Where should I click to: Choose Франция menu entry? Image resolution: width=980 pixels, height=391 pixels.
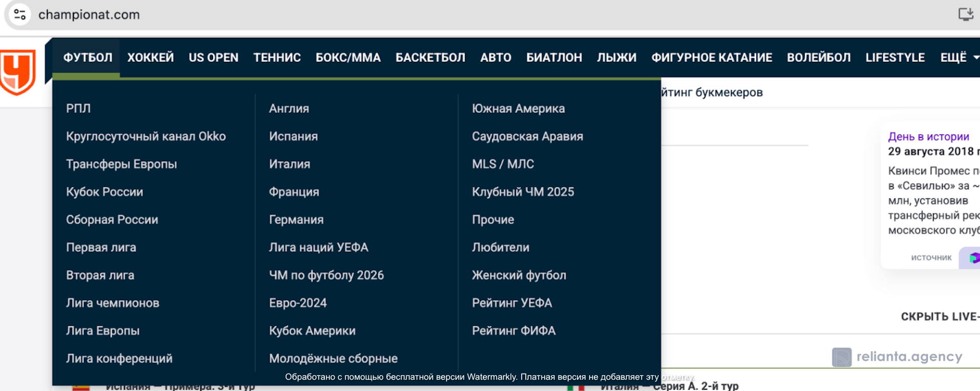294,192
